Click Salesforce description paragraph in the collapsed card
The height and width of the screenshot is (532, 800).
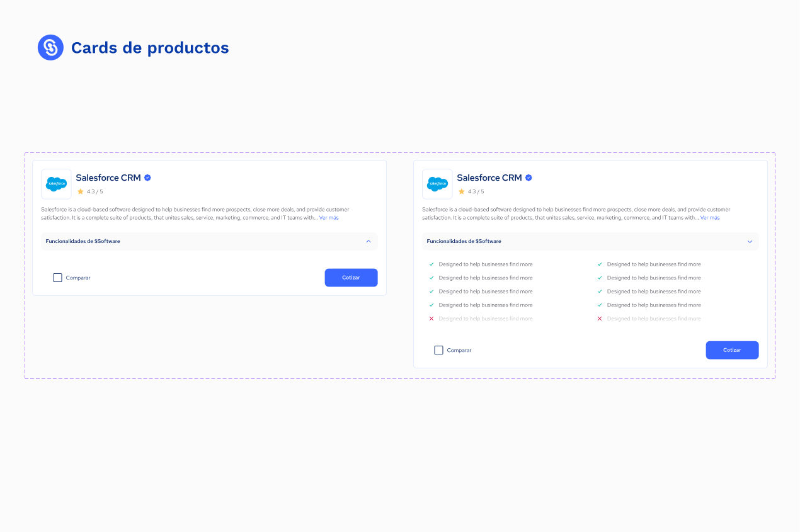click(195, 213)
